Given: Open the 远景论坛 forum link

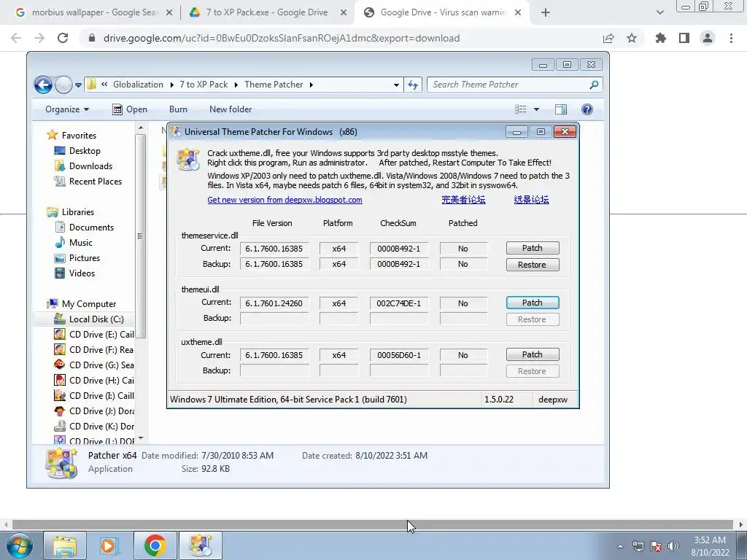Looking at the screenshot, I should (531, 200).
